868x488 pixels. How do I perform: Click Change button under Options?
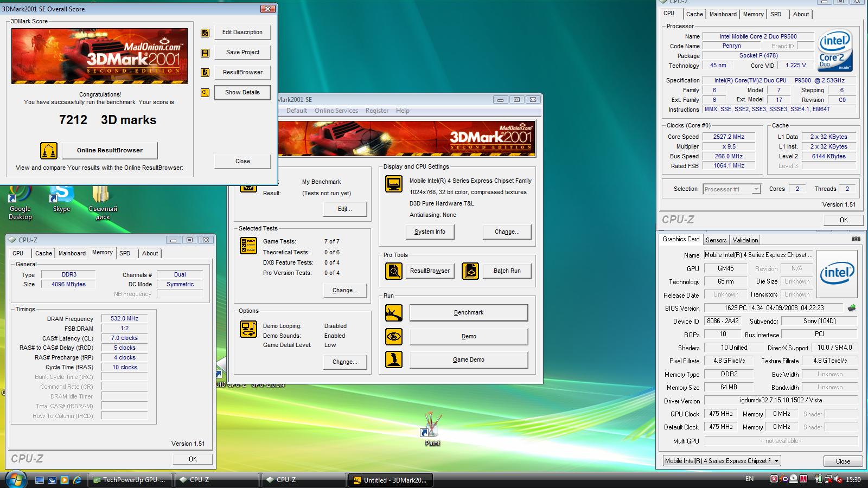[x=344, y=362]
